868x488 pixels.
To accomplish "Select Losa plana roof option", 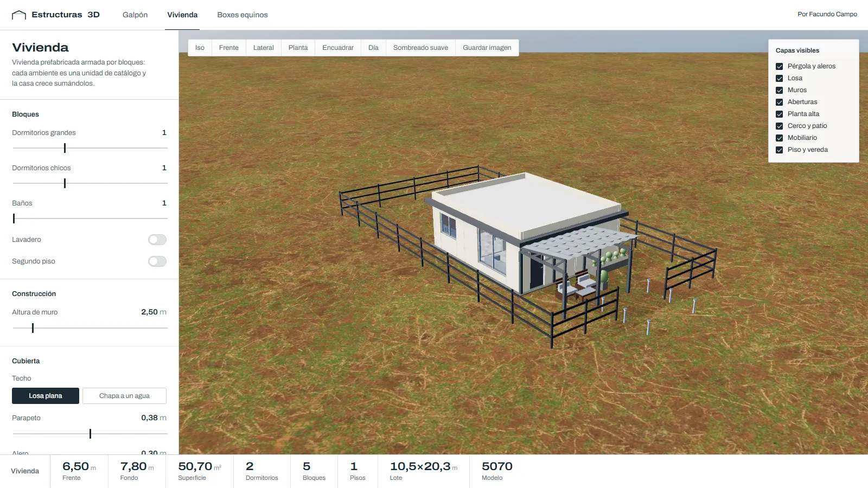I will pyautogui.click(x=46, y=396).
